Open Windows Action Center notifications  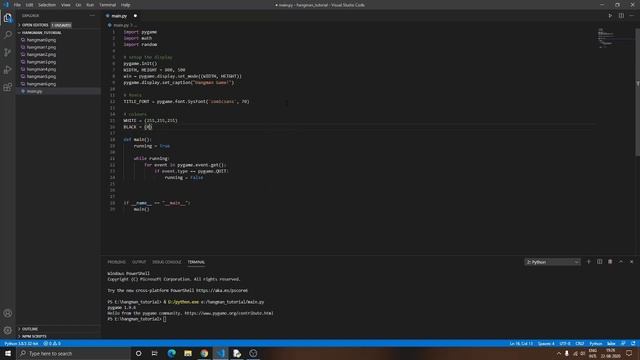coord(629,353)
